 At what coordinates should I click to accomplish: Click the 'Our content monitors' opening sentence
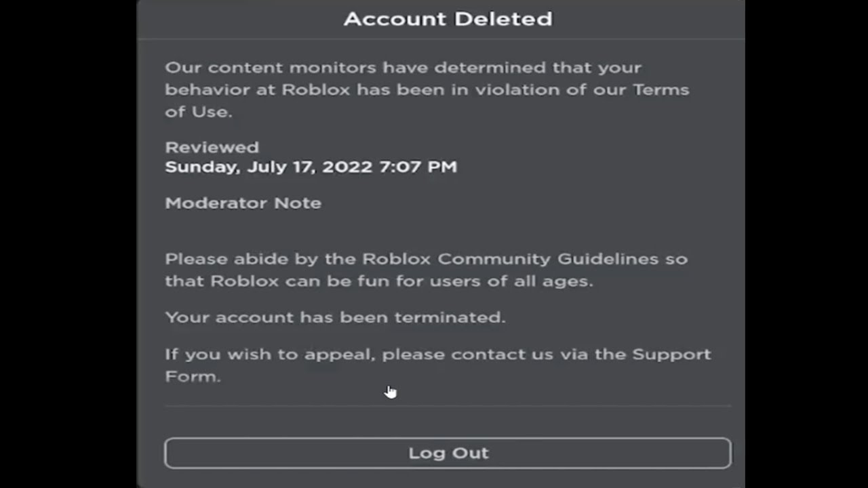tap(271, 68)
